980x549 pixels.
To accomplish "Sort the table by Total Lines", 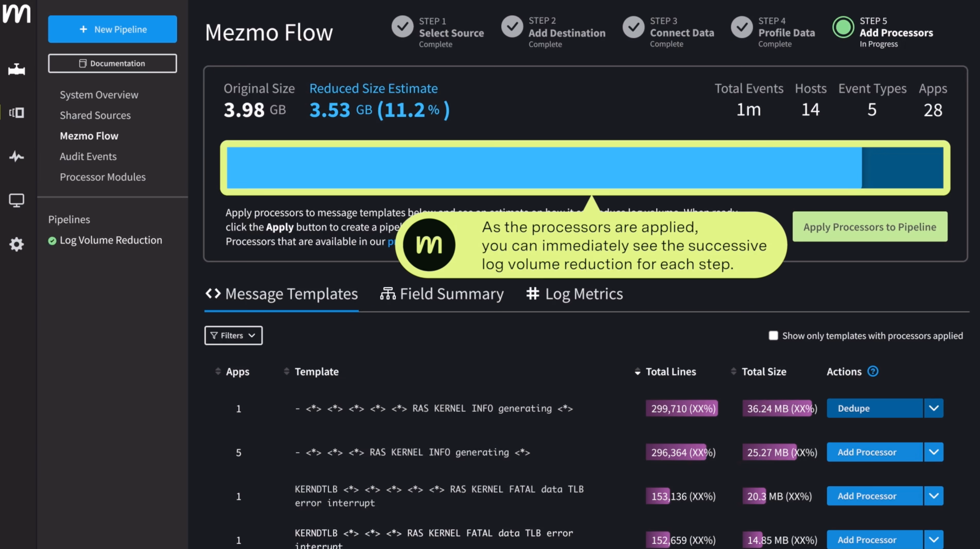I will (638, 371).
